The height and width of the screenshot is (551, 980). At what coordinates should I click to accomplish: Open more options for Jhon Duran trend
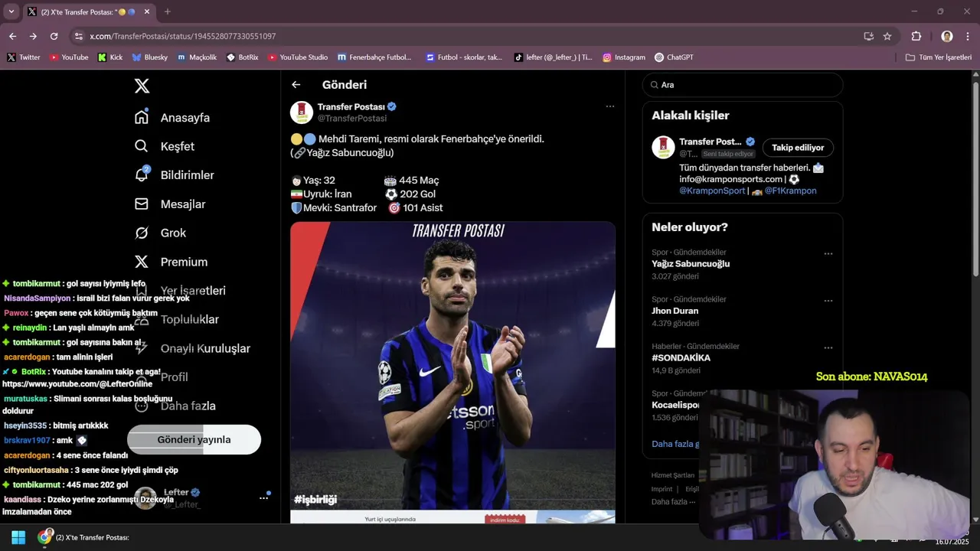(x=828, y=301)
